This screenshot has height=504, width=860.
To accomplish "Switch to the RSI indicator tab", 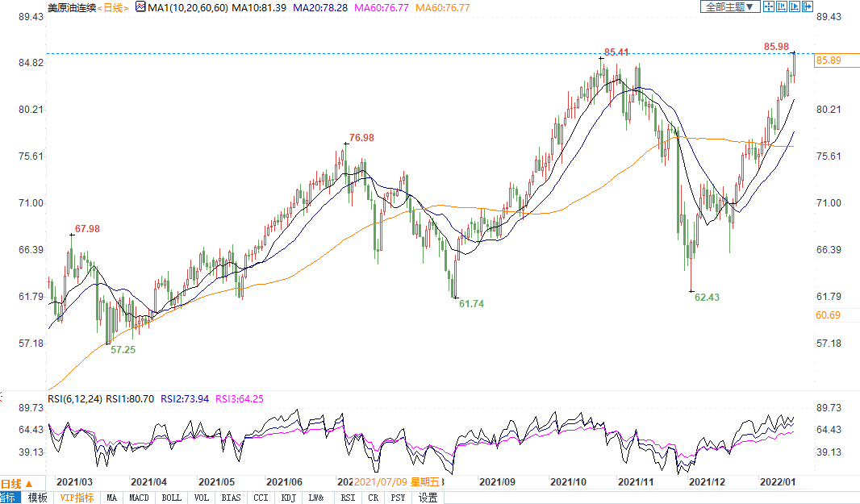I will coord(347,498).
